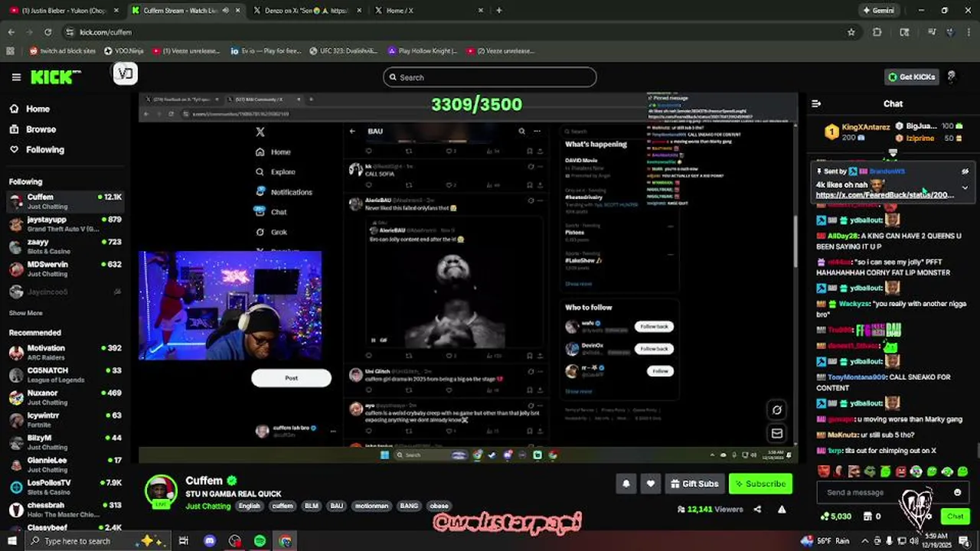Select Icywintrr recommended channel

point(65,420)
